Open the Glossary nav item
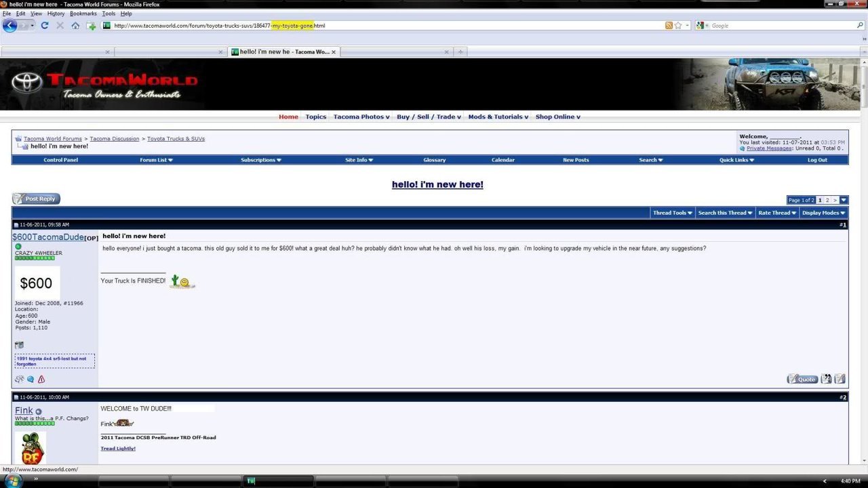The width and height of the screenshot is (868, 488). pos(435,160)
